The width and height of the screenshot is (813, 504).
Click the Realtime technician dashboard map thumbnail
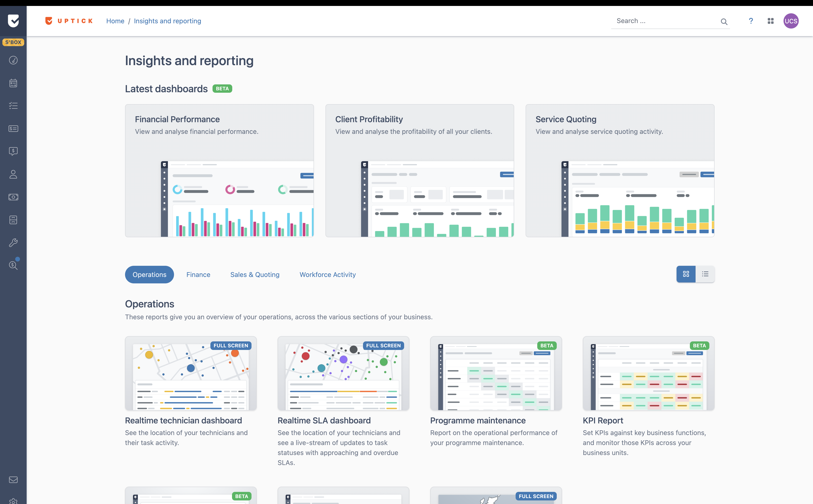tap(191, 373)
